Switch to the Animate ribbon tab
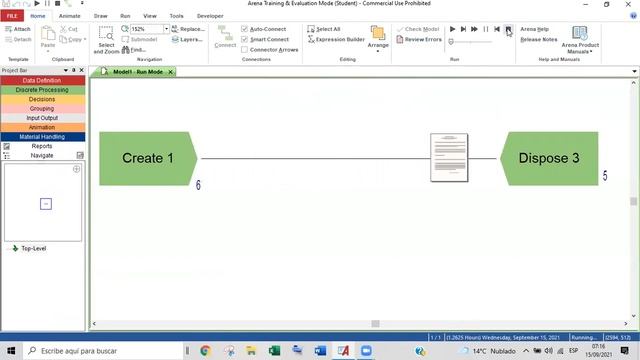Image resolution: width=640 pixels, height=360 pixels. [x=69, y=16]
